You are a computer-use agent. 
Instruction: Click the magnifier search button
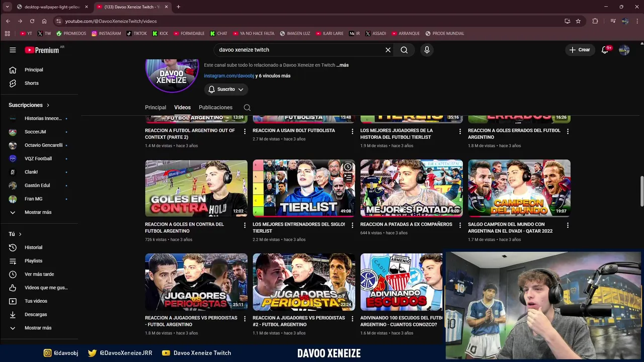tap(404, 50)
